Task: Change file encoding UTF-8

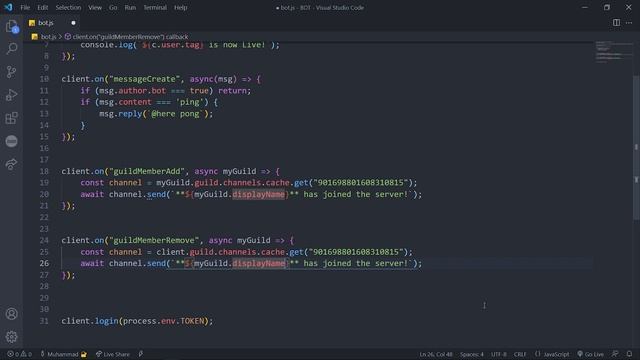Action: [499, 354]
